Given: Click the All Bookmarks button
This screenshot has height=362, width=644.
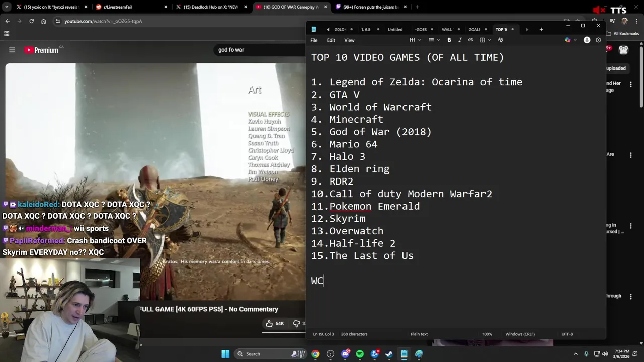Looking at the screenshot, I should point(623,34).
